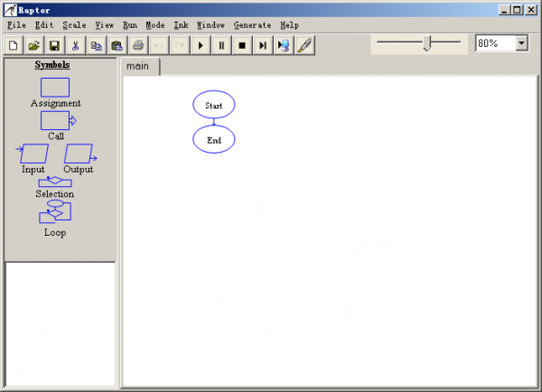Open the Edit menu
Screen dimensions: 542x392
click(44, 25)
